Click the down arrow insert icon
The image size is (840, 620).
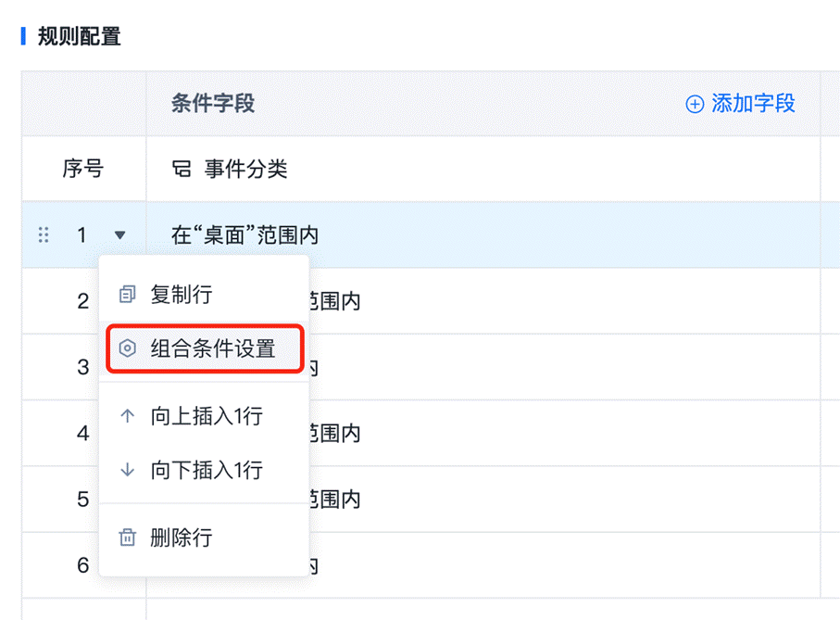pos(127,470)
